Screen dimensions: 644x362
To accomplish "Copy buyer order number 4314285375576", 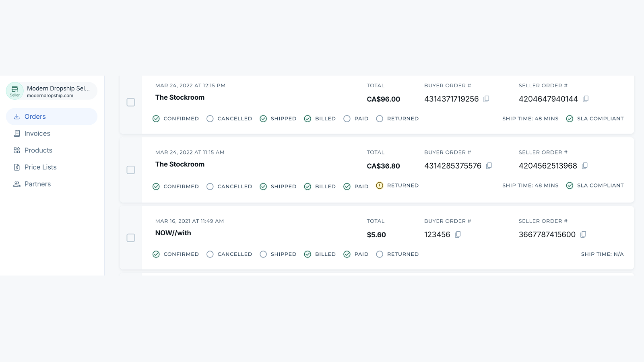I will point(489,166).
